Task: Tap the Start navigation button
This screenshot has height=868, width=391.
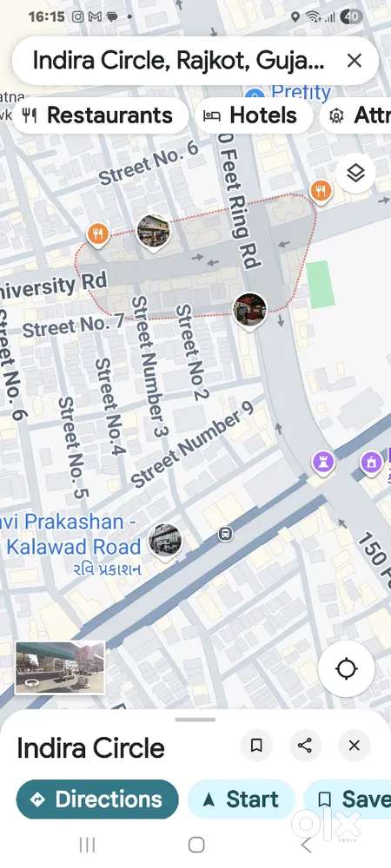Action: [242, 799]
